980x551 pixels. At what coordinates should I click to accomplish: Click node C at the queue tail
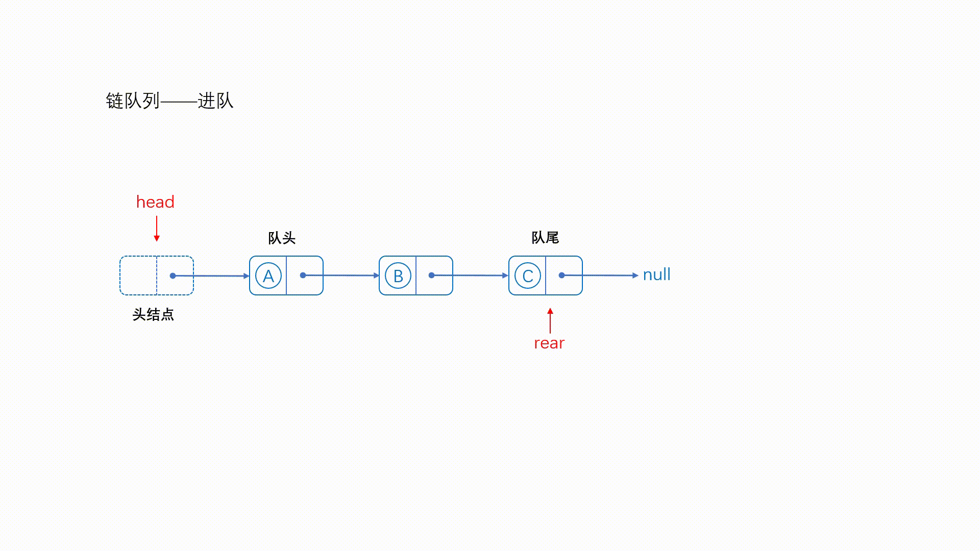pyautogui.click(x=528, y=275)
